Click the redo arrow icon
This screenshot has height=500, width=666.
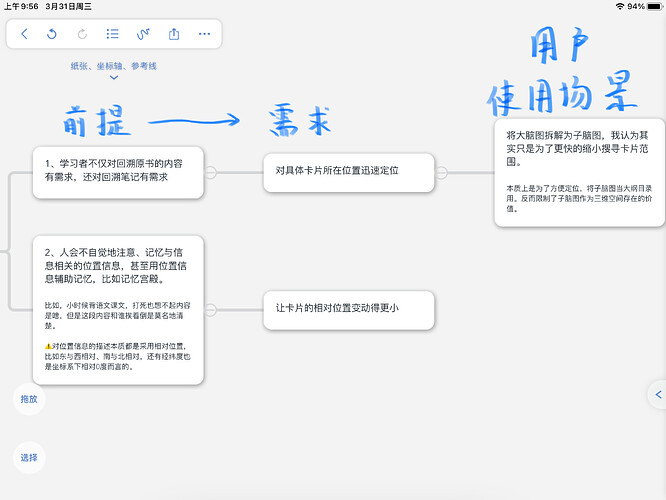[x=82, y=34]
